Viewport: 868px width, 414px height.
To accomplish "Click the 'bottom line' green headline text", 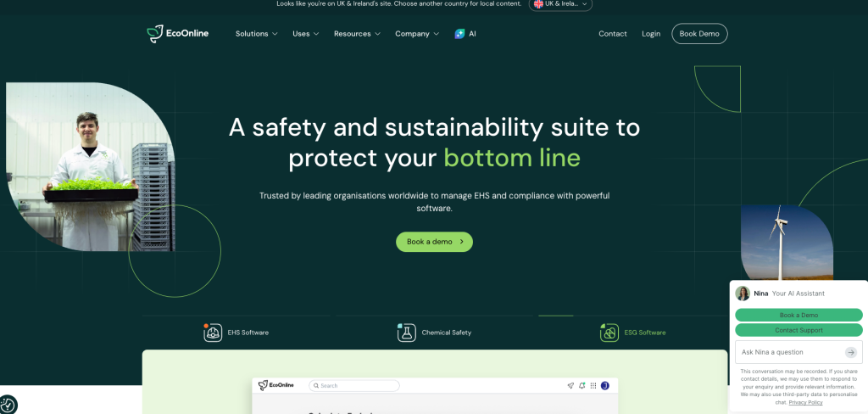I will tap(512, 158).
